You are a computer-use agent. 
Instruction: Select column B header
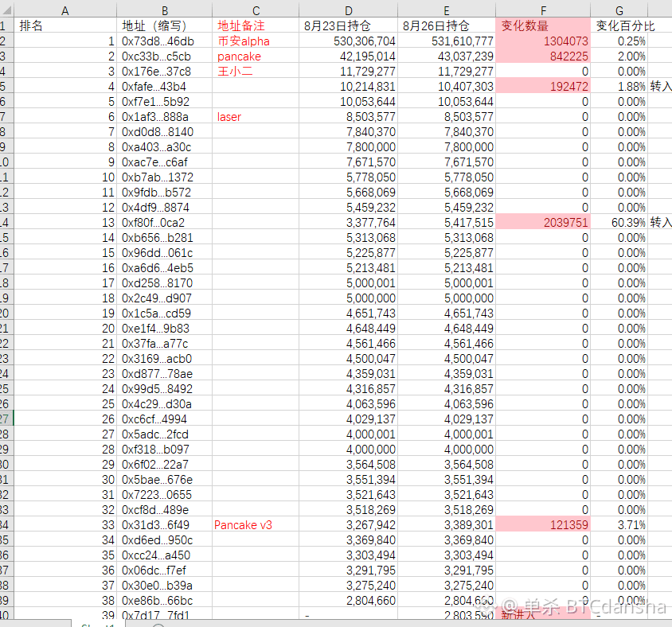click(165, 10)
